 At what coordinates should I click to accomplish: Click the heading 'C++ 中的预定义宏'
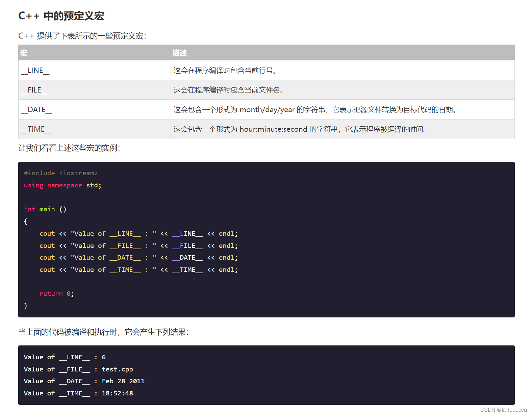click(61, 16)
